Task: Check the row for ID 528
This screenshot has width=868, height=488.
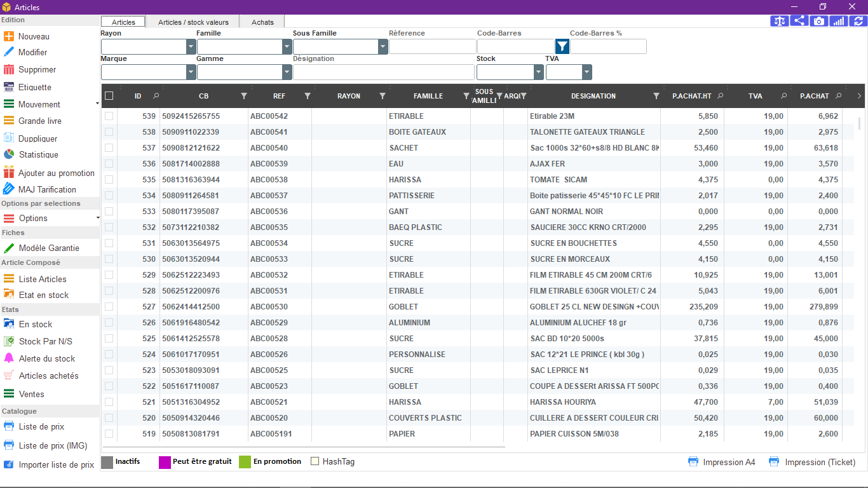Action: click(109, 291)
